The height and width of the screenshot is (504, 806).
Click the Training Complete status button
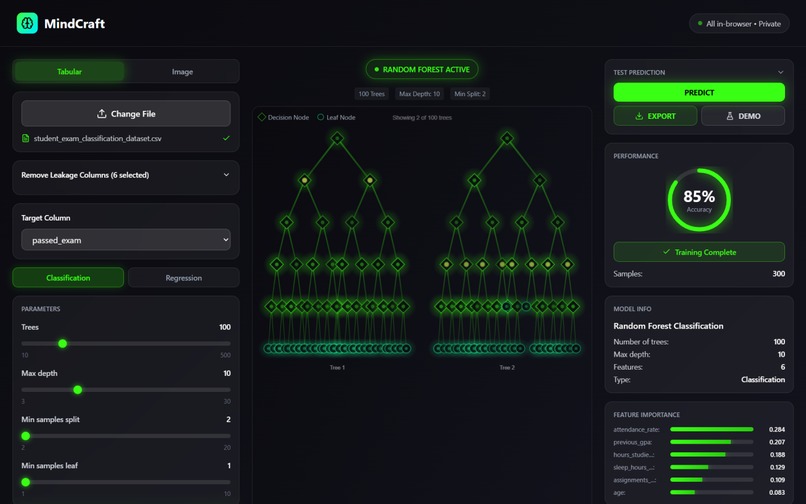(x=699, y=252)
